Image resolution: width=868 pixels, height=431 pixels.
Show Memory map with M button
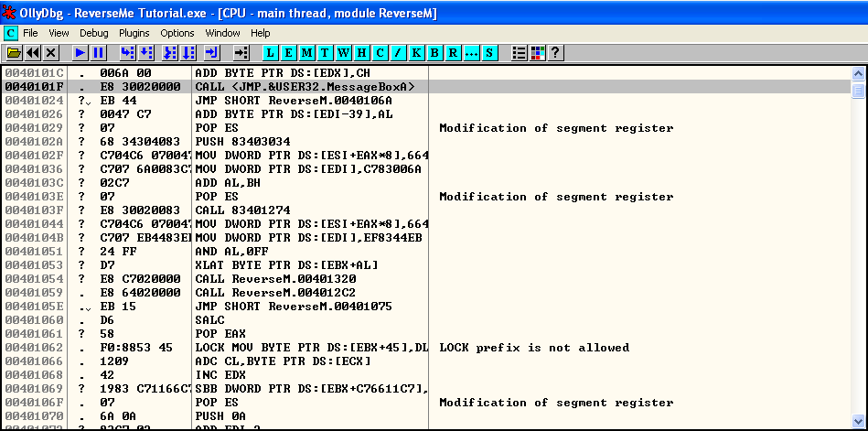click(306, 53)
